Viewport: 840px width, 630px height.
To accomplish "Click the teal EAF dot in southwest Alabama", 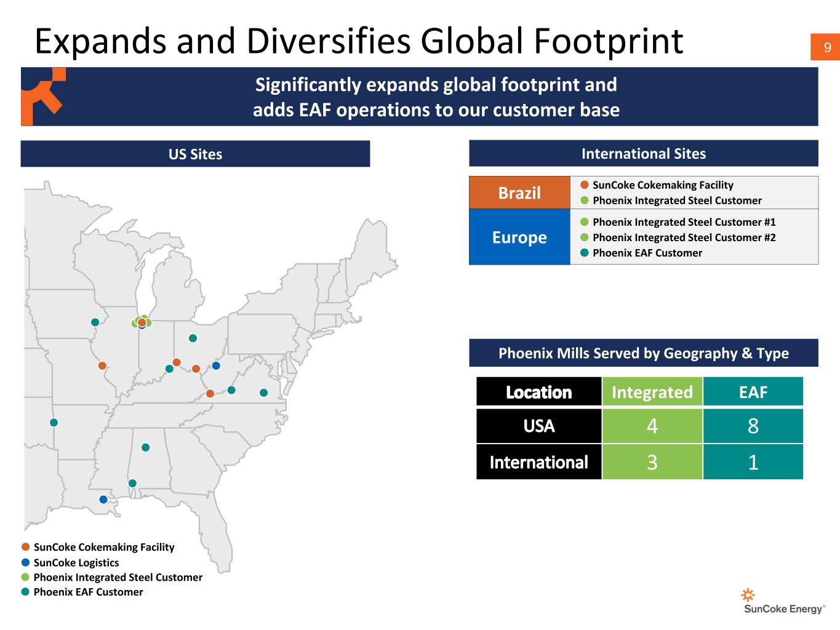I will [132, 484].
